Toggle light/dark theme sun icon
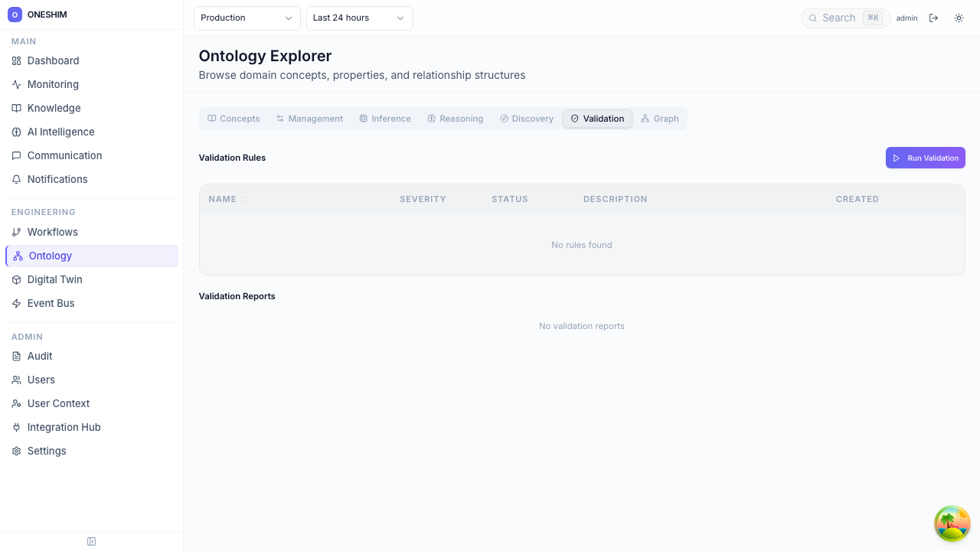The height and width of the screenshot is (551, 980). tap(959, 18)
